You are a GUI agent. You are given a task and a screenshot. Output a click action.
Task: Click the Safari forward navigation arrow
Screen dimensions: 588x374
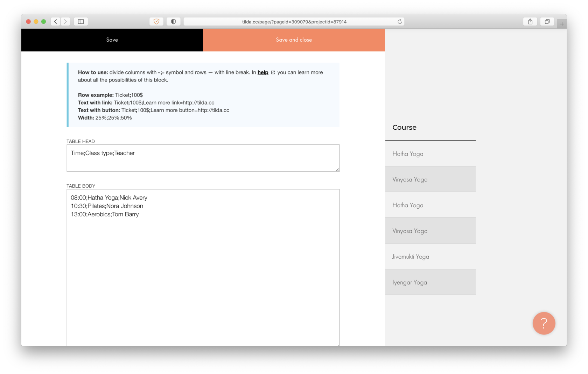(x=65, y=22)
